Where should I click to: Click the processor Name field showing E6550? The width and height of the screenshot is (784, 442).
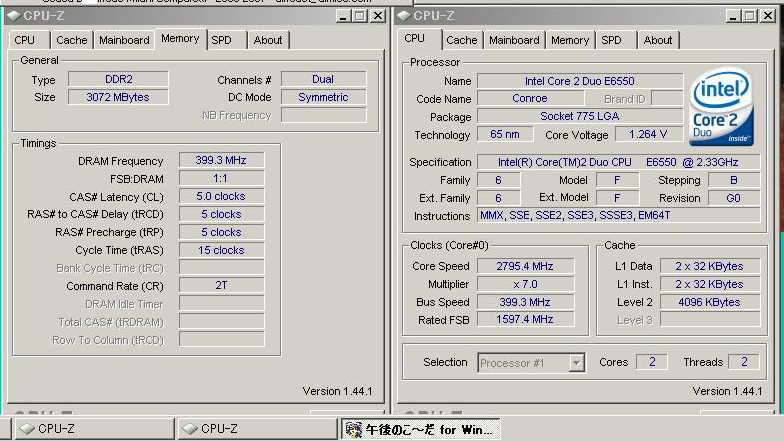pyautogui.click(x=579, y=81)
